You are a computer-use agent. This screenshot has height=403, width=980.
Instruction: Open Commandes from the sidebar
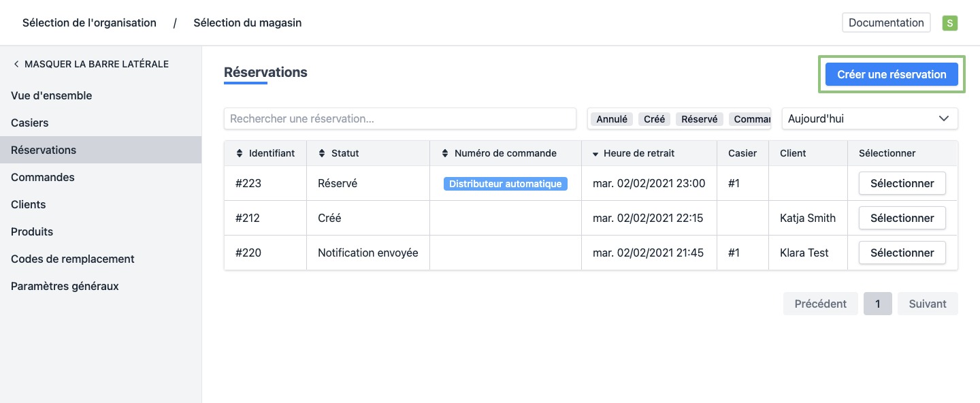click(x=43, y=178)
